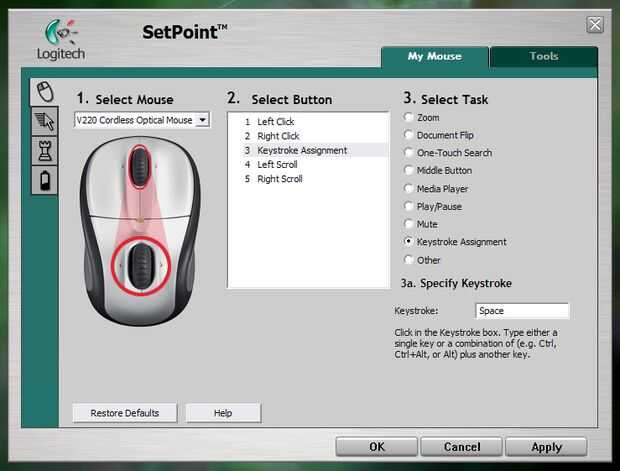Click the Keystroke input field showing Space

coord(522,311)
